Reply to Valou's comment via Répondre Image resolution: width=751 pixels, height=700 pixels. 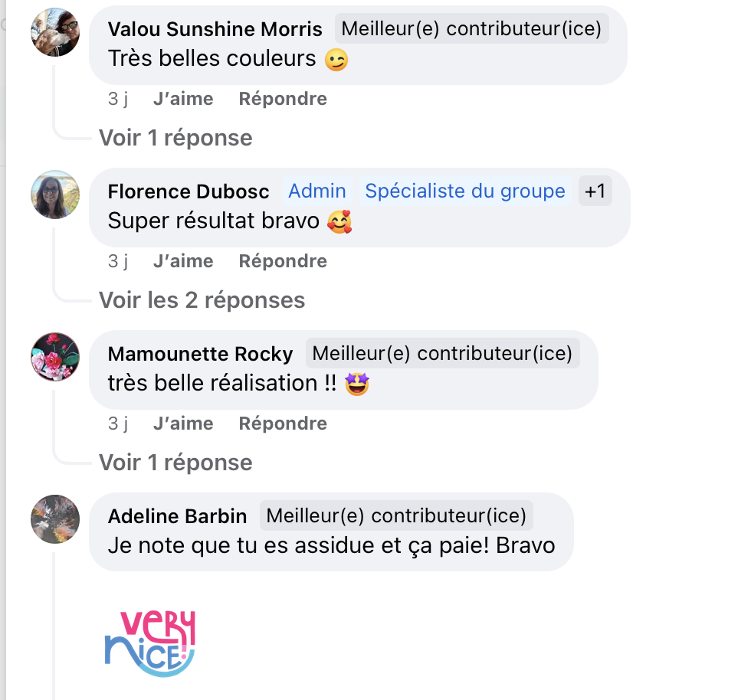[283, 99]
